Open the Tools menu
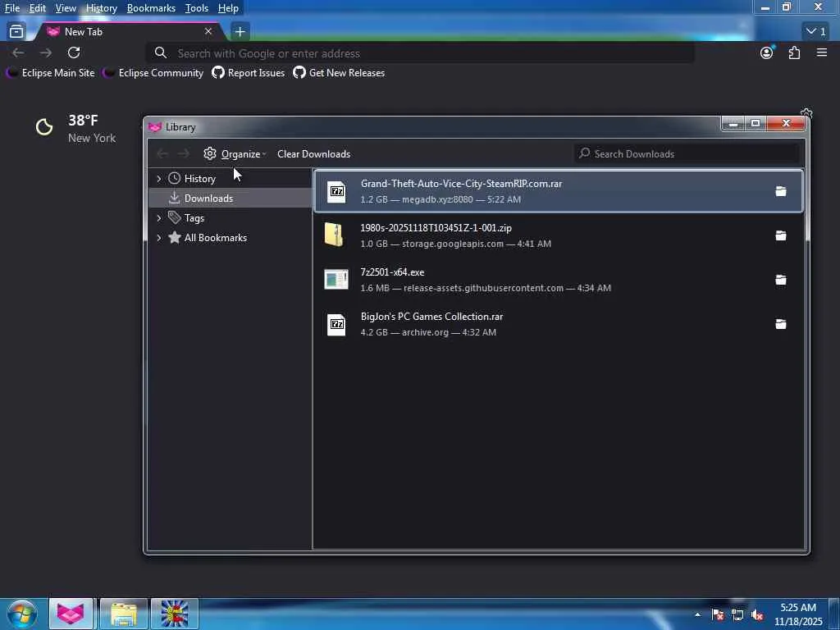 click(197, 8)
